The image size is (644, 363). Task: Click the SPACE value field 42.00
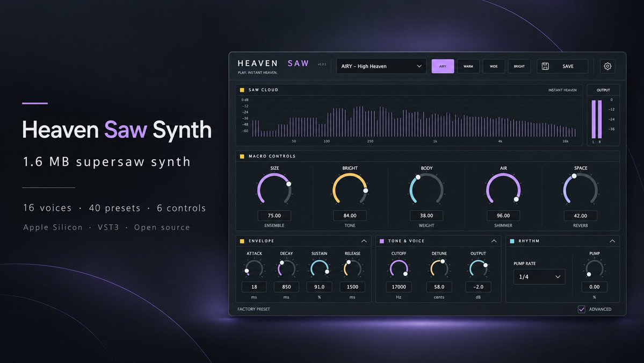pyautogui.click(x=580, y=216)
